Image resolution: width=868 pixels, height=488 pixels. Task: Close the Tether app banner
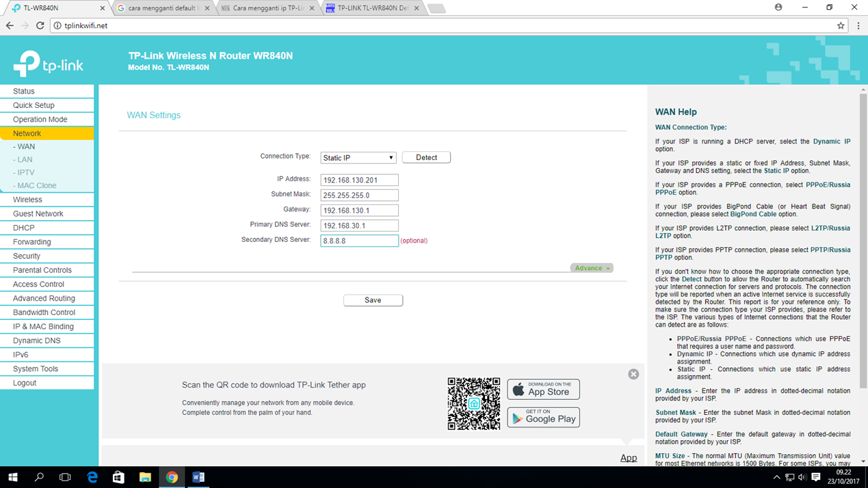(x=633, y=374)
